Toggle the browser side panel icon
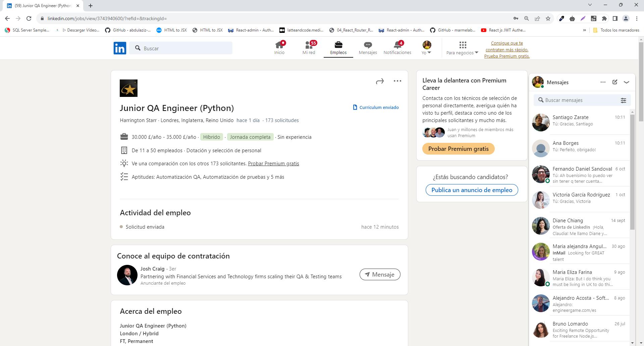The width and height of the screenshot is (644, 346). coord(615,18)
